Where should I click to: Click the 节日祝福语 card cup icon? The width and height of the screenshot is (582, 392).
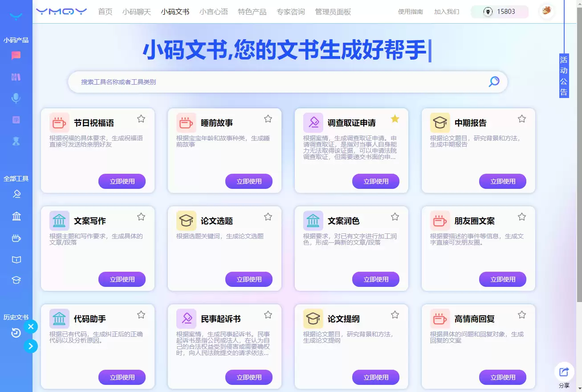[59, 122]
